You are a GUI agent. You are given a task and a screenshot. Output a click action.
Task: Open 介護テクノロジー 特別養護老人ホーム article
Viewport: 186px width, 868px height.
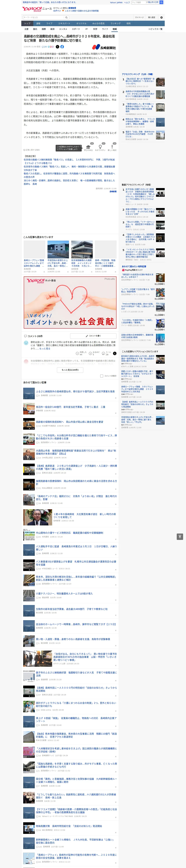click(x=64, y=593)
